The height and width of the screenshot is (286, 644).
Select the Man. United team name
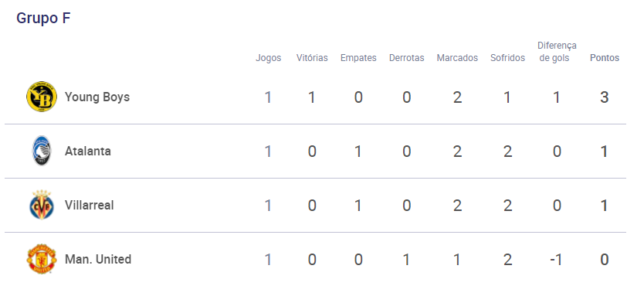click(x=98, y=259)
